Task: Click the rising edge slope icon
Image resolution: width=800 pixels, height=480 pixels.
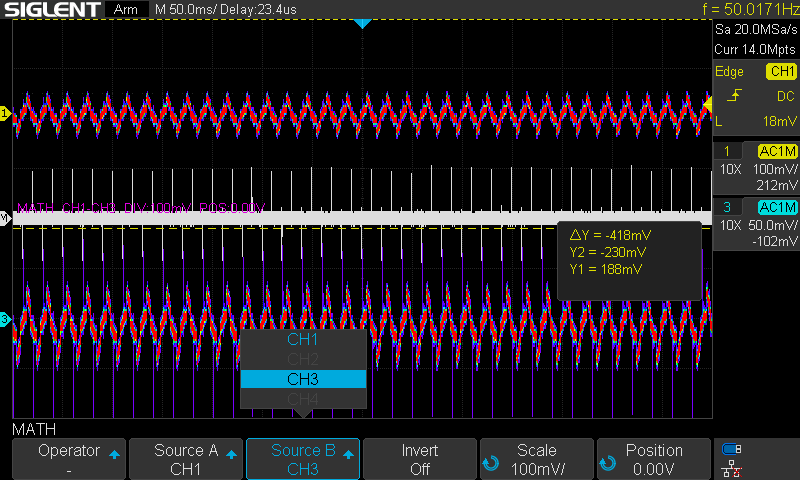Action: tap(734, 95)
